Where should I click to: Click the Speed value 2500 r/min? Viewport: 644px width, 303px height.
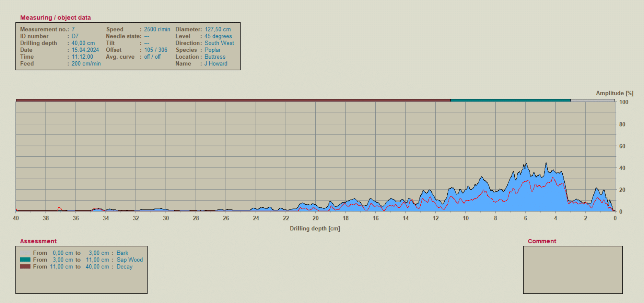[x=157, y=29]
